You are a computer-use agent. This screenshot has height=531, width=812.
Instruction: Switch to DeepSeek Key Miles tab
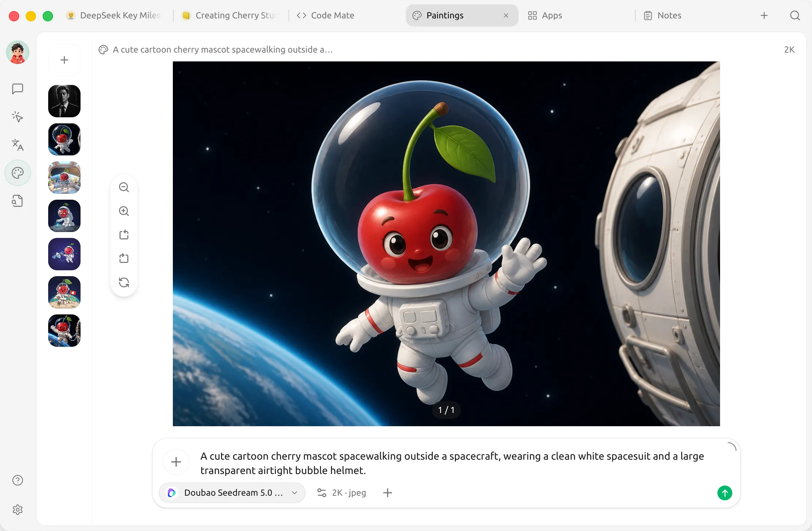click(x=114, y=15)
